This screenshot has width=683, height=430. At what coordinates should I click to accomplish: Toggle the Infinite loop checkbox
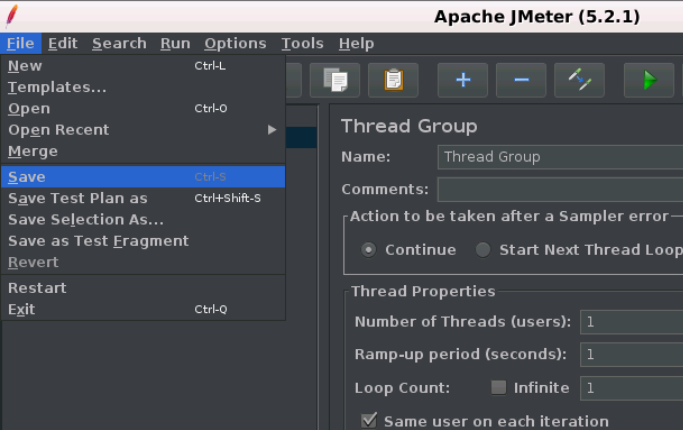(499, 387)
